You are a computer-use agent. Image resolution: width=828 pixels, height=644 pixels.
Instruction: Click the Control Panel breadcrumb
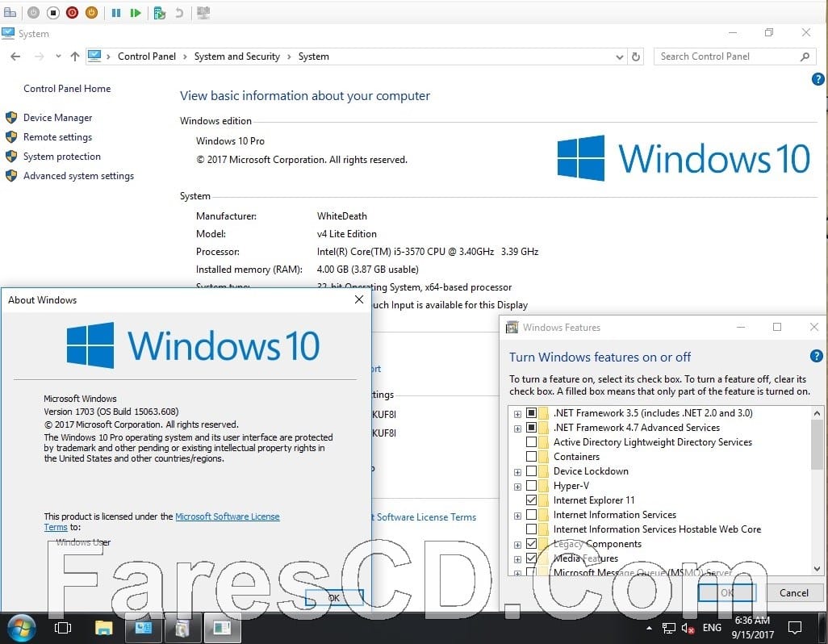pyautogui.click(x=147, y=56)
